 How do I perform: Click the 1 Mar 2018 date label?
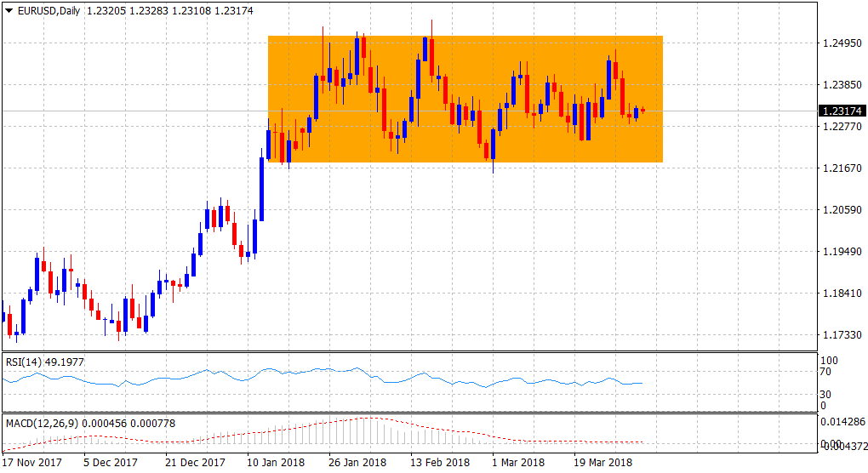pyautogui.click(x=518, y=462)
